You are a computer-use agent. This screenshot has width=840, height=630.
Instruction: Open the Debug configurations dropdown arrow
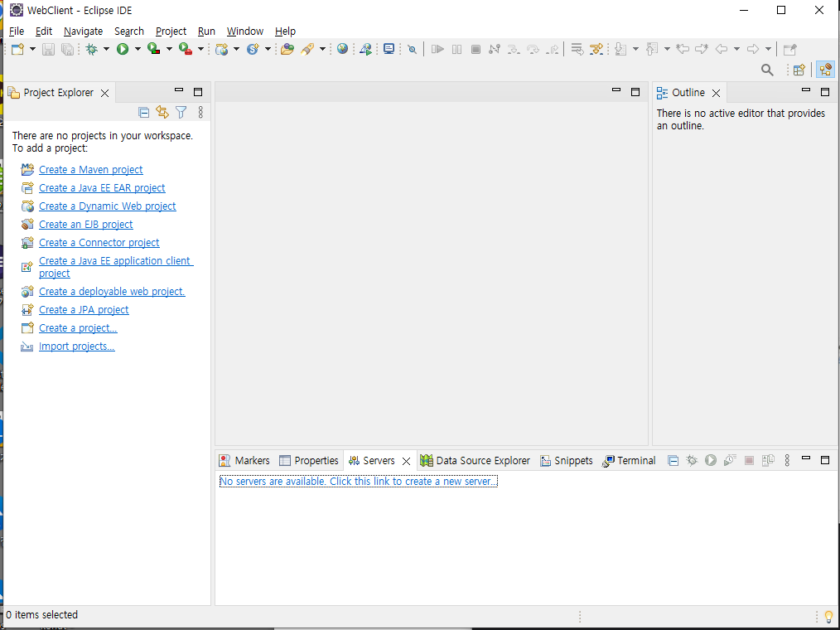point(106,50)
